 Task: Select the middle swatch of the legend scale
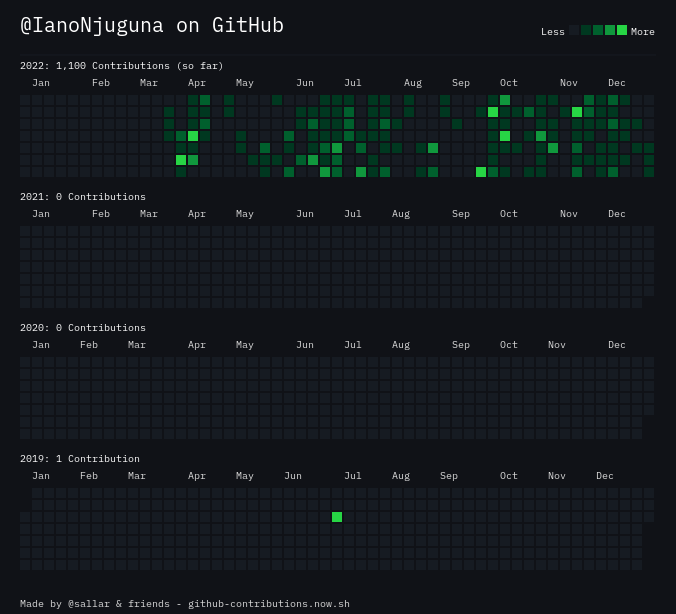pos(598,30)
